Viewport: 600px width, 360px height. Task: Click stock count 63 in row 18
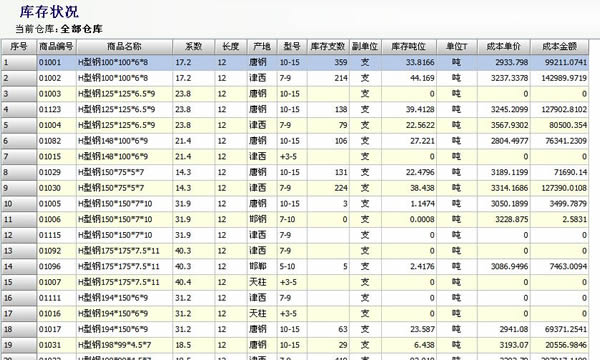click(x=343, y=329)
